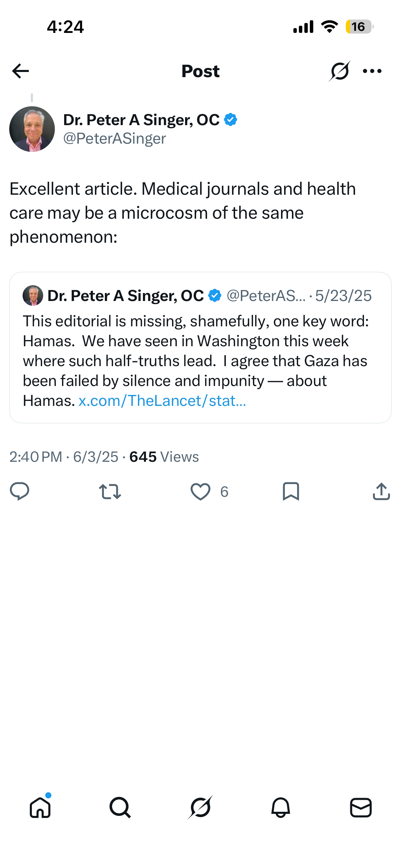Image resolution: width=401 pixels, height=868 pixels.
Task: Open the quoted post from 5/23/25
Action: [200, 348]
